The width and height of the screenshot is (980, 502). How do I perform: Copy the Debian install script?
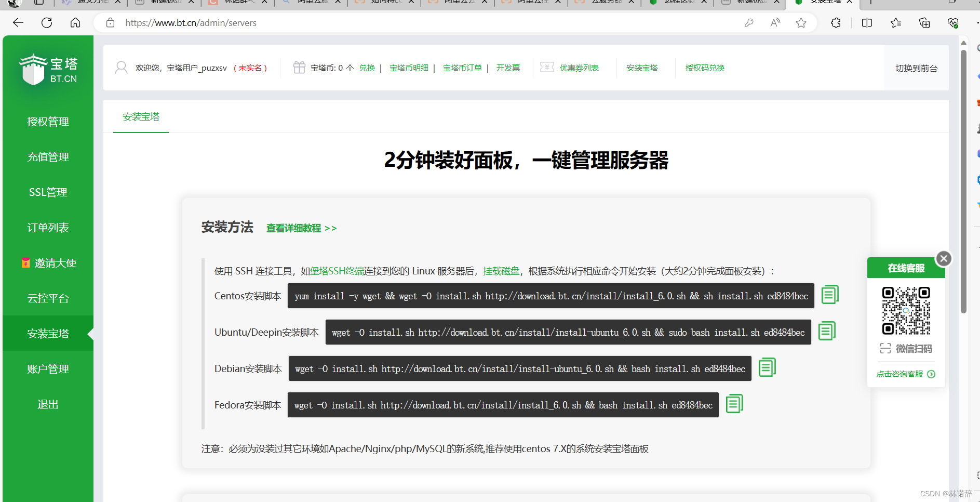pos(767,367)
